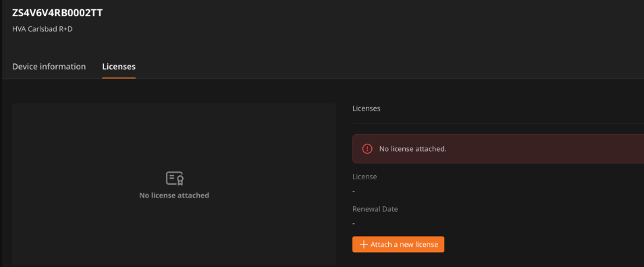Click the License field label
The width and height of the screenshot is (644, 267).
point(365,177)
